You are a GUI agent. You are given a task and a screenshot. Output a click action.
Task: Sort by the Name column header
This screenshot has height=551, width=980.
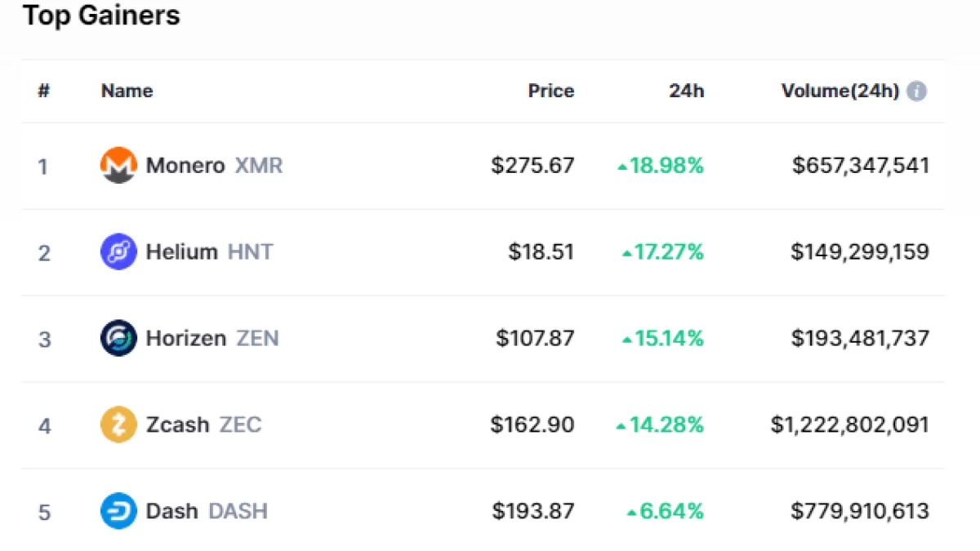pyautogui.click(x=127, y=91)
